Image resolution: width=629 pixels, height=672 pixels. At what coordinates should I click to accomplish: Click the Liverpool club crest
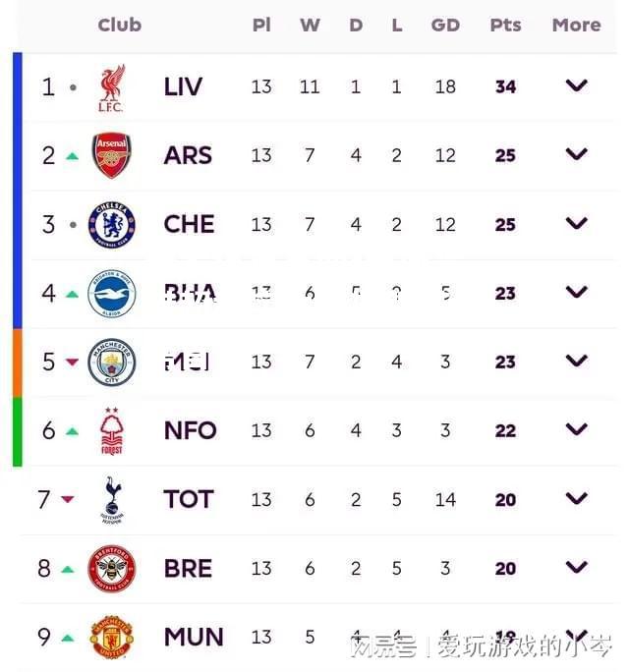[111, 87]
